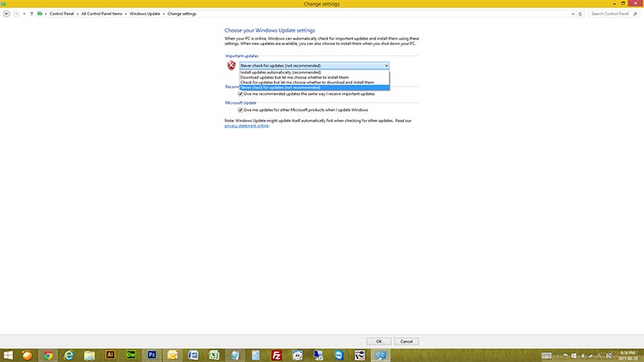Screen dimensions: 644x362
Task: Collapse the Important updates dropdown
Action: (x=386, y=66)
